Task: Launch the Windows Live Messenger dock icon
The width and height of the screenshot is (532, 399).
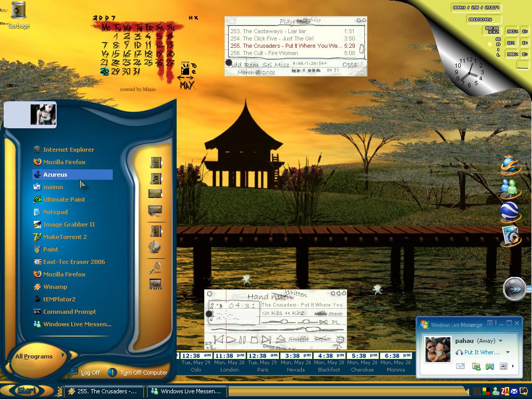Action: pyautogui.click(x=510, y=188)
